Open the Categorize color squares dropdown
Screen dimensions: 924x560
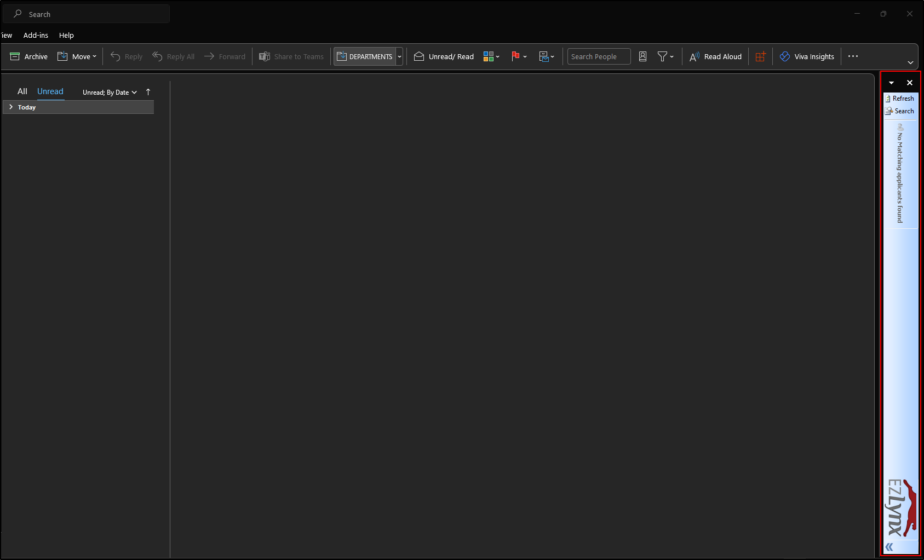491,56
